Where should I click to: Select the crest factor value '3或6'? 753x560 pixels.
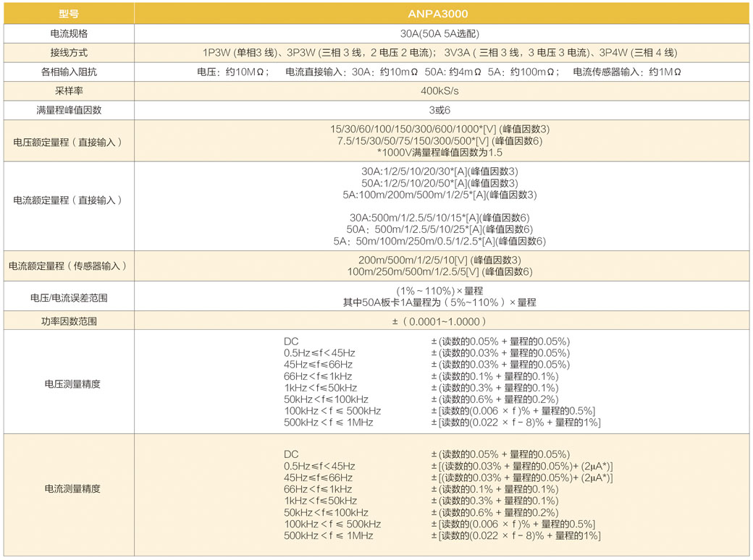pos(439,110)
